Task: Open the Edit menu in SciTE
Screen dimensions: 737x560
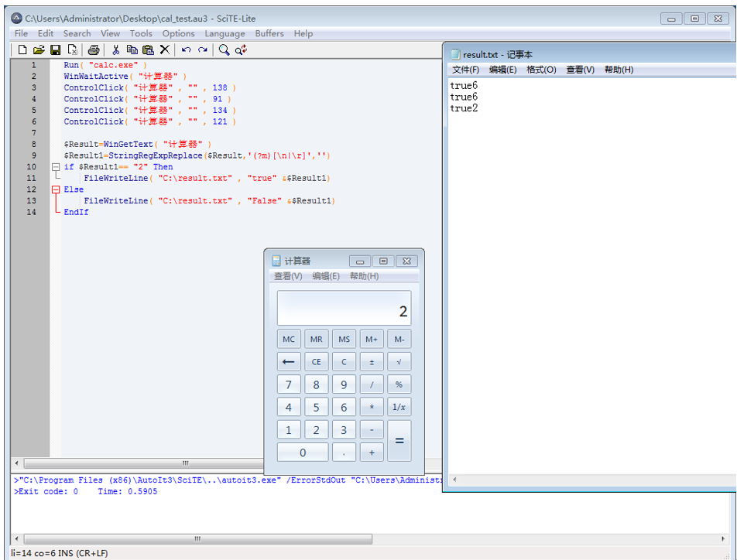Action: 46,33
